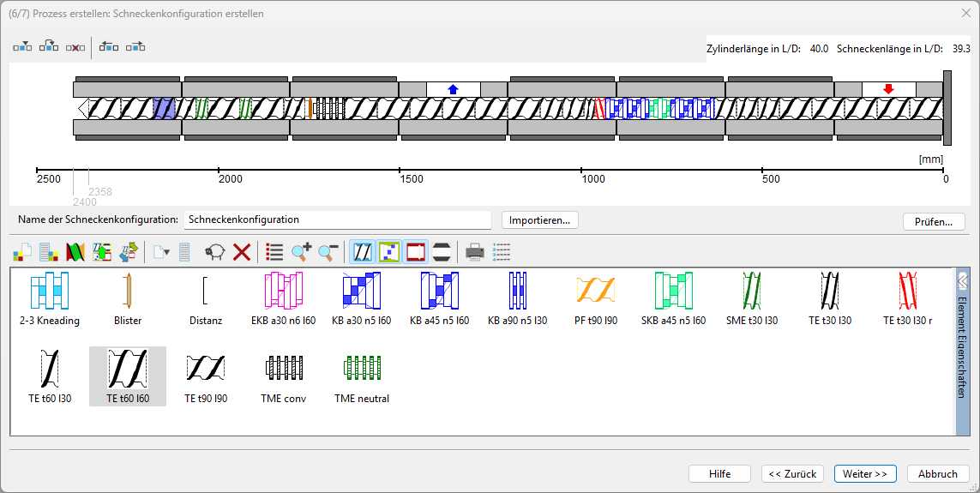This screenshot has width=980, height=493.
Task: Toggle the conveying elements filter button
Action: click(363, 252)
